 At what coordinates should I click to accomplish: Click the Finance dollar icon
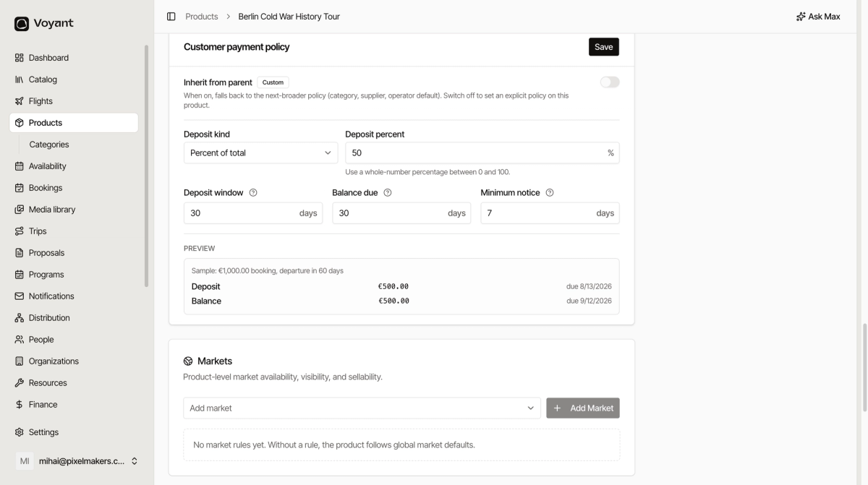click(20, 405)
